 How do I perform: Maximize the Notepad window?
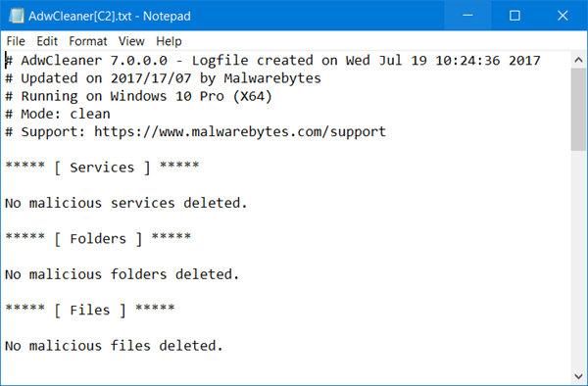(x=514, y=16)
